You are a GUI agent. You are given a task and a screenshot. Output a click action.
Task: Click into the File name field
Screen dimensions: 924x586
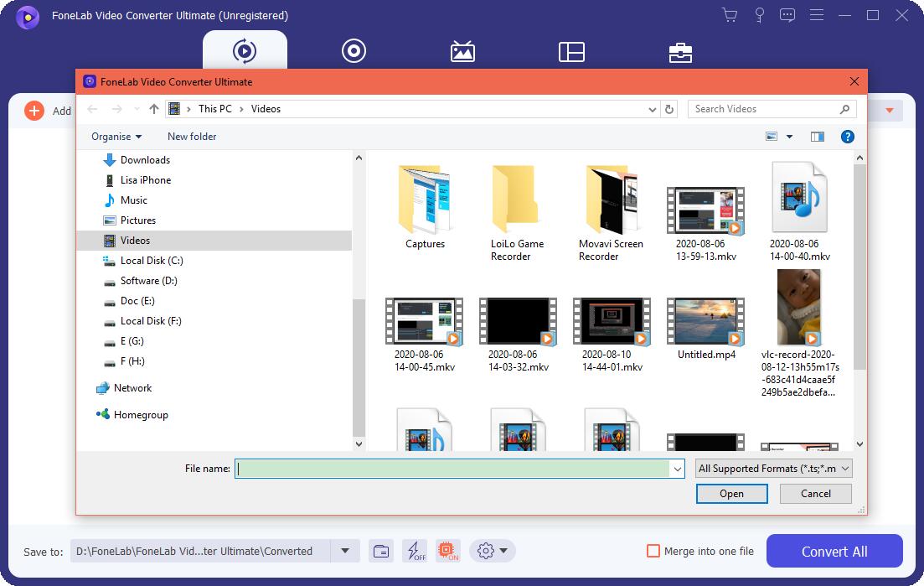tap(452, 469)
